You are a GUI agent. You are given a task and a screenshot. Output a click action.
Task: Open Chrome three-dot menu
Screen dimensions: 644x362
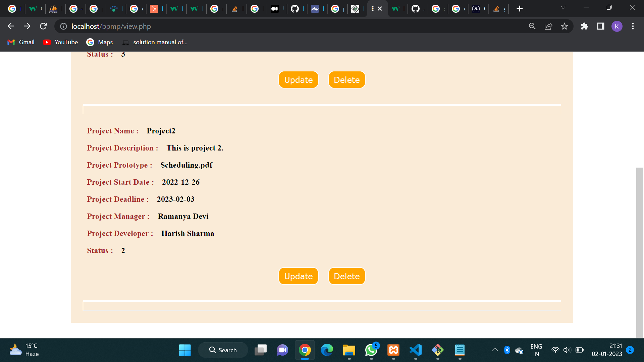point(633,26)
